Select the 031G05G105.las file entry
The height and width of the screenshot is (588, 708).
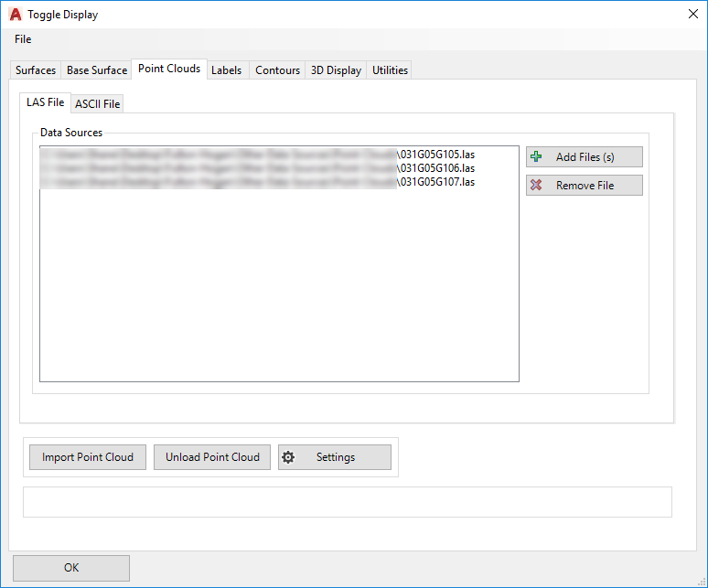click(437, 155)
